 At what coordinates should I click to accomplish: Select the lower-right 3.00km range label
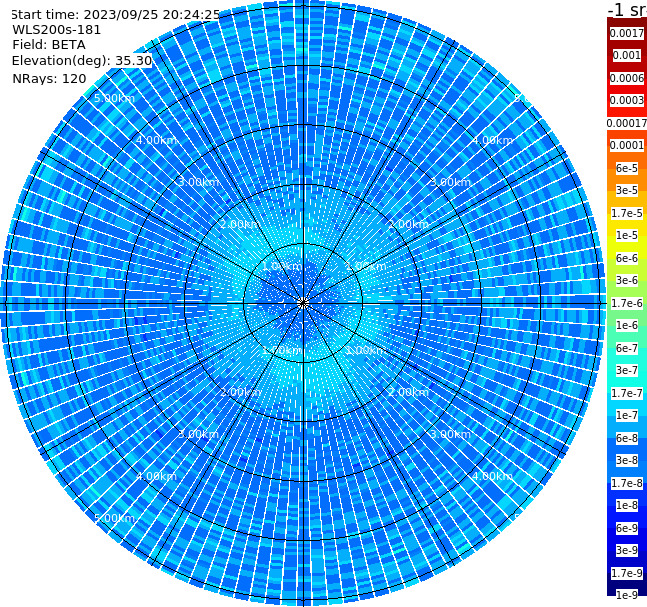point(450,434)
